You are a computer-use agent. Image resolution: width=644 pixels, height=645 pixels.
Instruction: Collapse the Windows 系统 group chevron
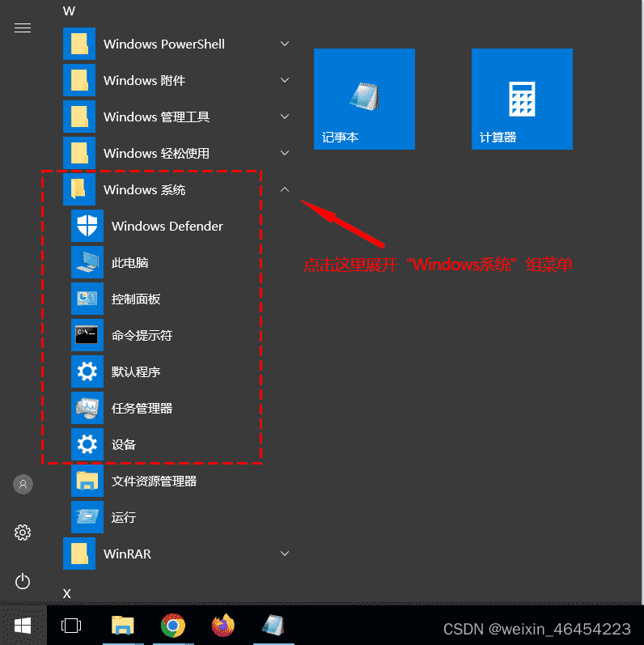pos(285,189)
